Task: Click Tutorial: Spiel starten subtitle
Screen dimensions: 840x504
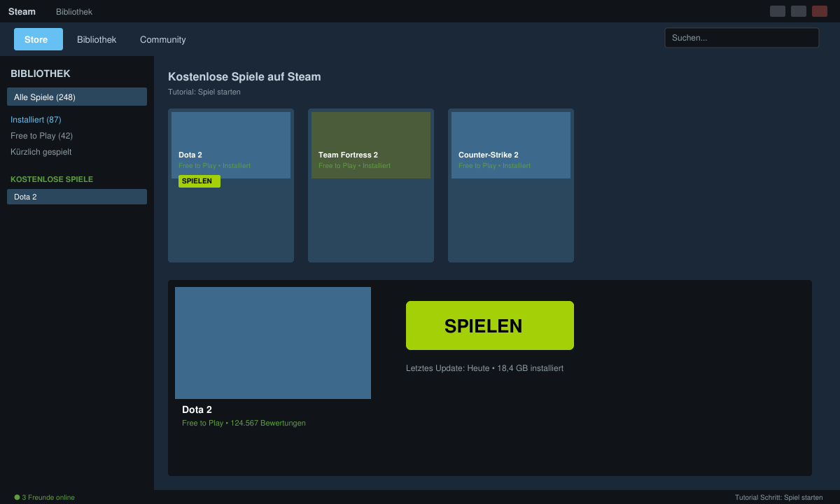Action: (204, 92)
